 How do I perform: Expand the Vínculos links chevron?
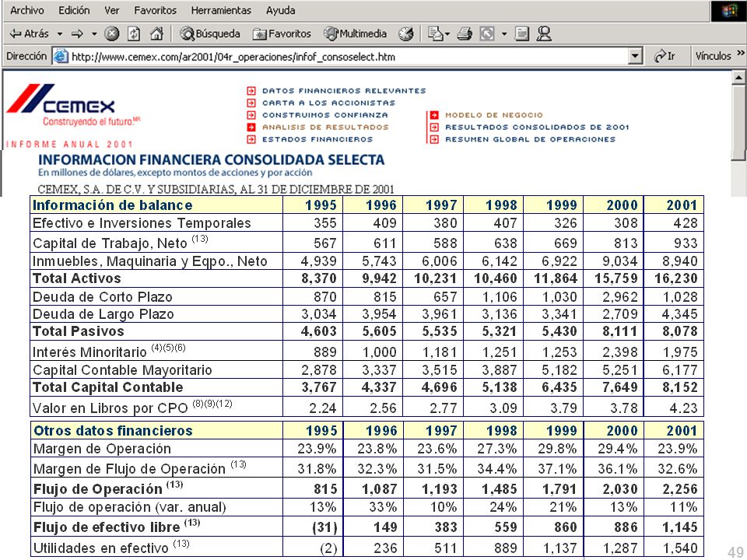coord(740,53)
